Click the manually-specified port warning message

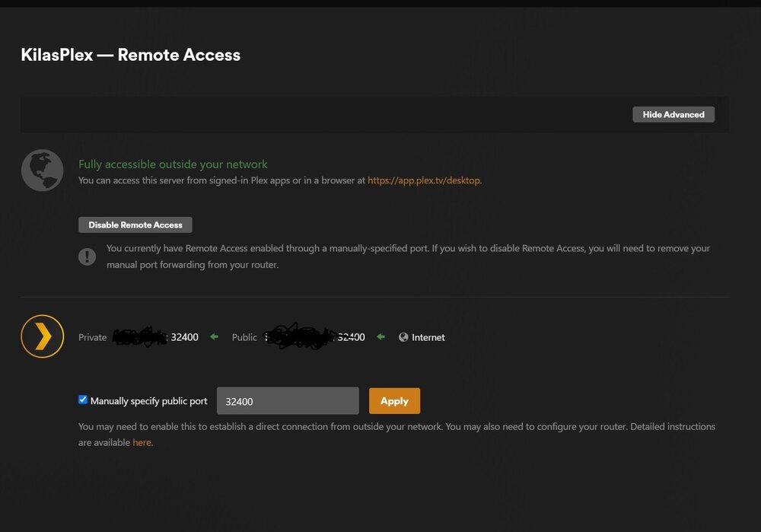408,256
